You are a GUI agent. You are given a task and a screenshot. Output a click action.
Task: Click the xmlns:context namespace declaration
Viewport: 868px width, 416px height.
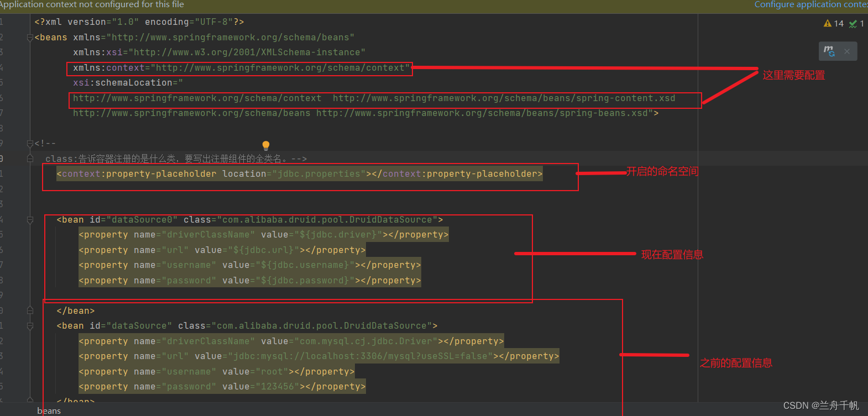(241, 68)
